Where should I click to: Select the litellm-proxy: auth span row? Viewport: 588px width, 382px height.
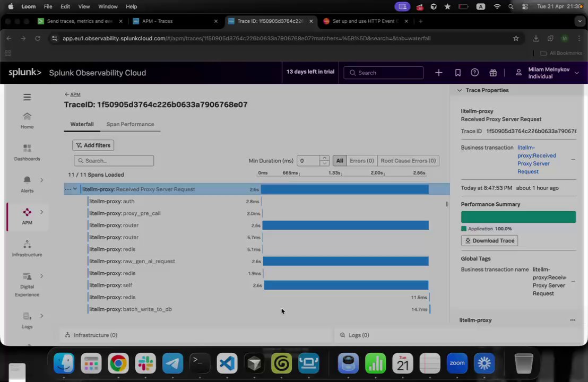click(x=256, y=201)
